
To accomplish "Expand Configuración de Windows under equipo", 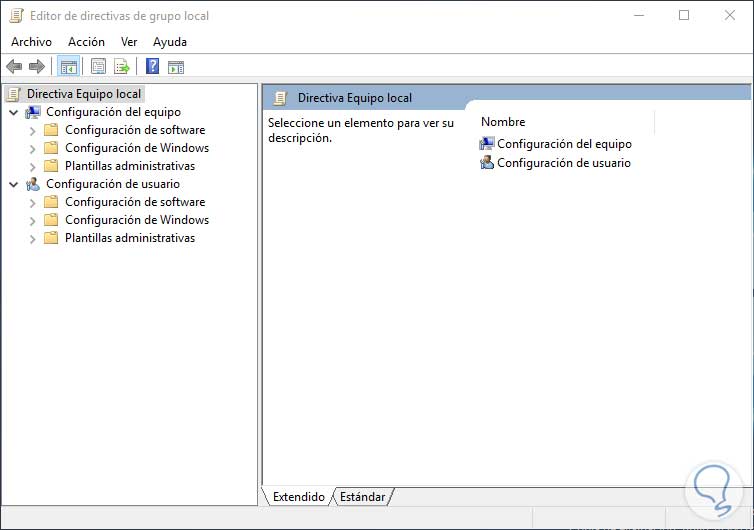I will pos(32,149).
